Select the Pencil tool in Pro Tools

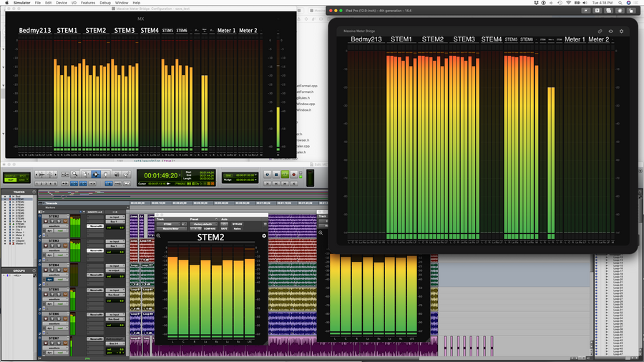pyautogui.click(x=126, y=175)
